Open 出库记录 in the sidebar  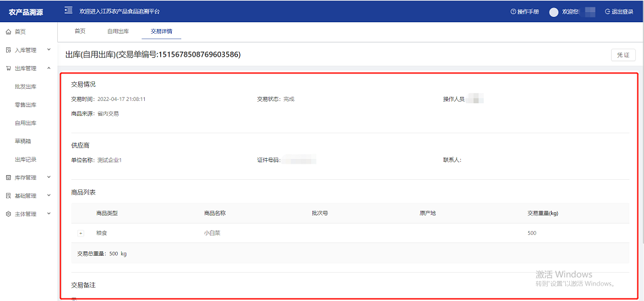tap(26, 160)
